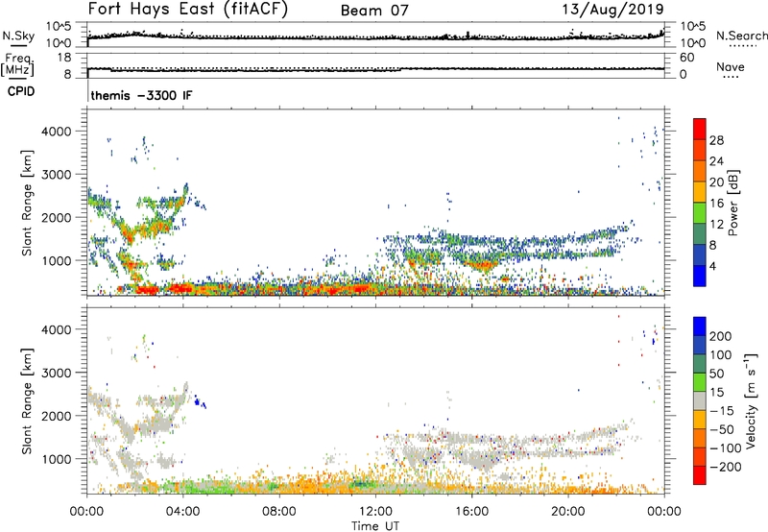Image resolution: width=768 pixels, height=532 pixels.
Task: Click the 'Freq. [MHz]' label
Action: coord(17,64)
